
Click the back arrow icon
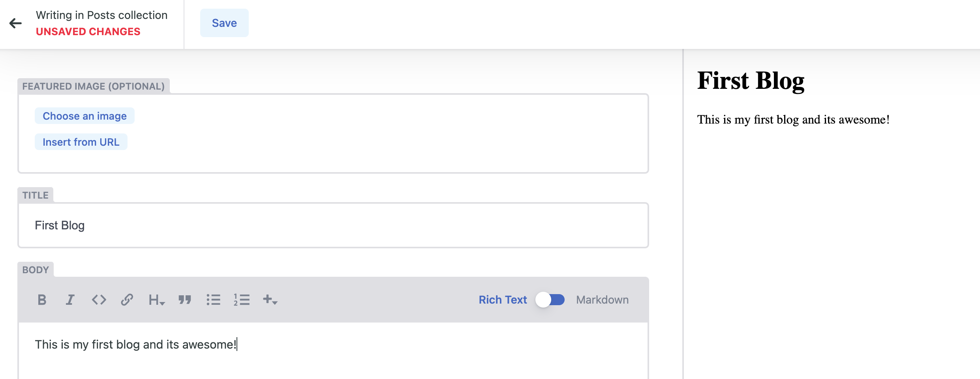tap(15, 23)
